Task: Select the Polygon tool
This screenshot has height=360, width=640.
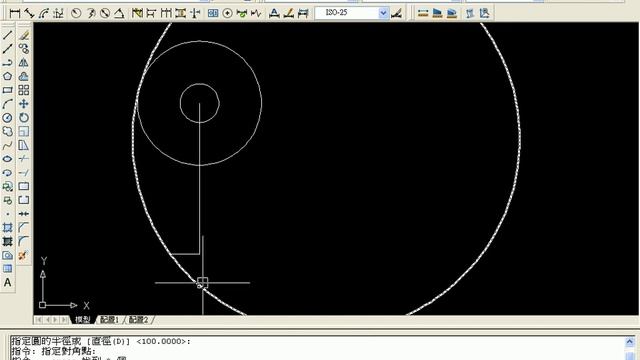Action: (7, 76)
